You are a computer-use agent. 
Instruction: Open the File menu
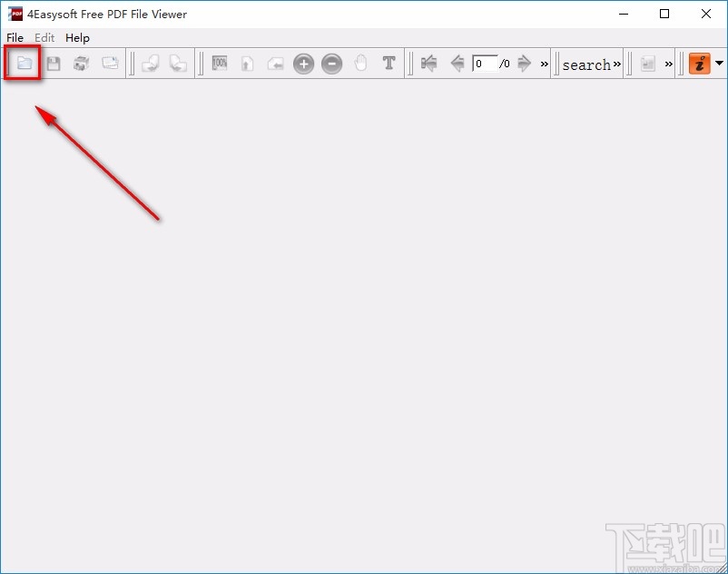[x=15, y=37]
